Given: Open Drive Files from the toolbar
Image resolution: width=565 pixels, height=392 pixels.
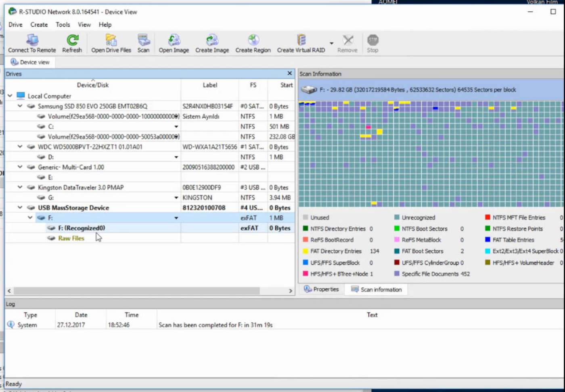Looking at the screenshot, I should click(111, 40).
